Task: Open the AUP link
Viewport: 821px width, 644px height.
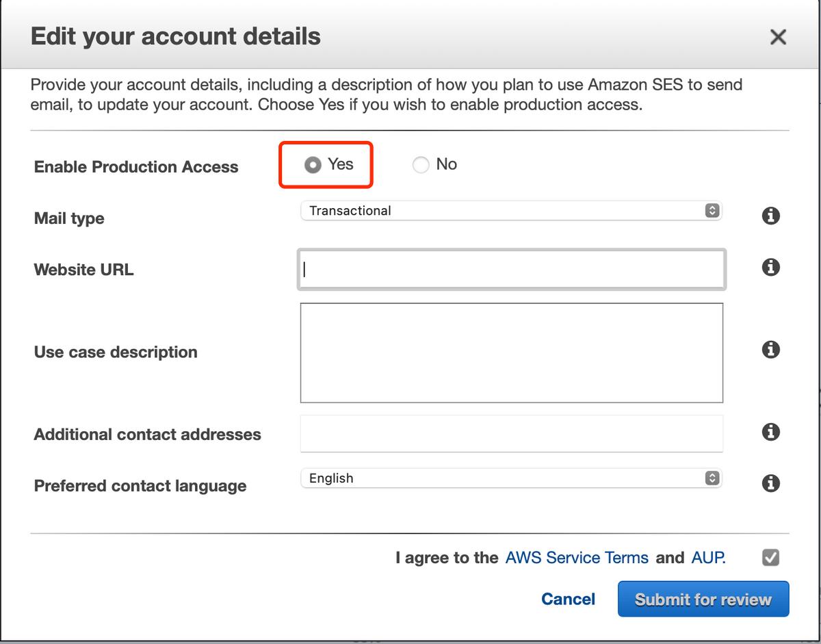Action: click(708, 558)
